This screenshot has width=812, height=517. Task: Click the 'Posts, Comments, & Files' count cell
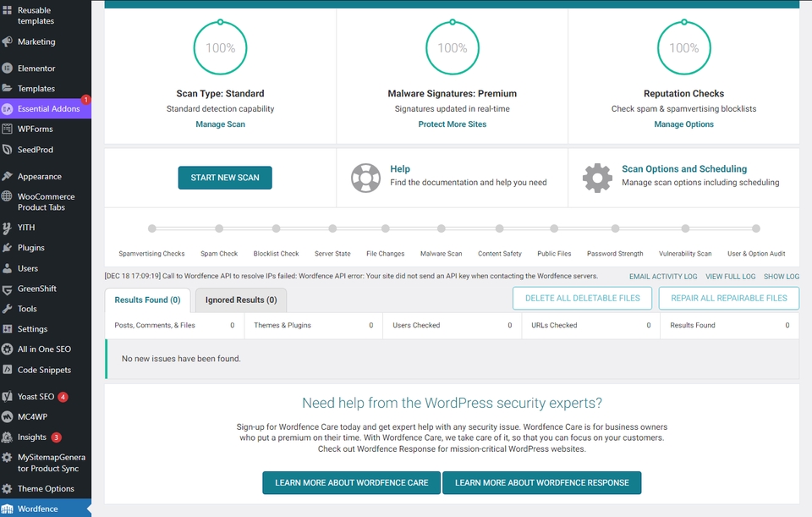tap(174, 325)
